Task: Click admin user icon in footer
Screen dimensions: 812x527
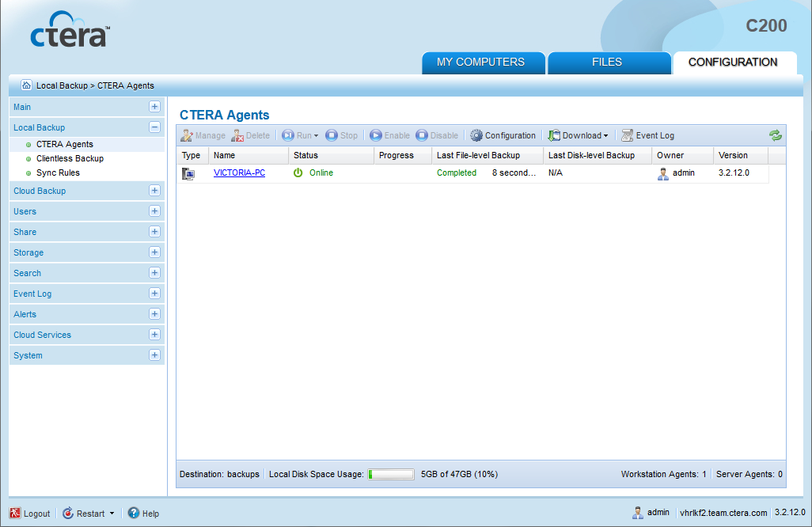Action: point(637,513)
